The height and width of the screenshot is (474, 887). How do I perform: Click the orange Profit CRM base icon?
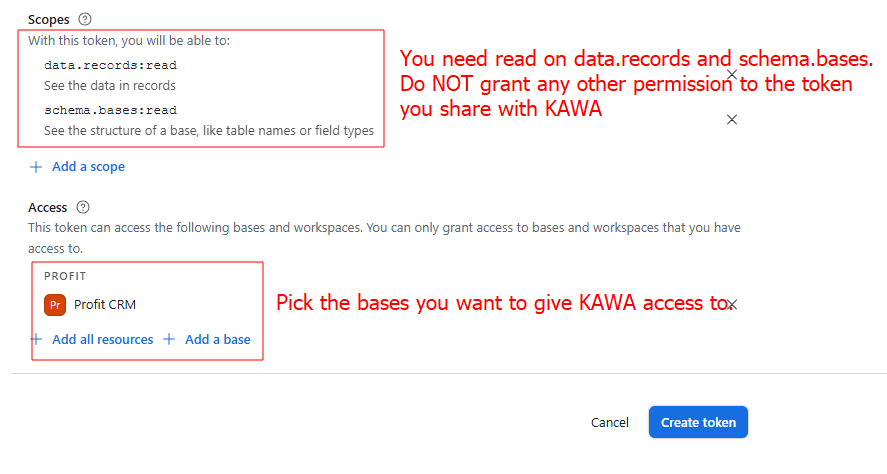pos(55,304)
